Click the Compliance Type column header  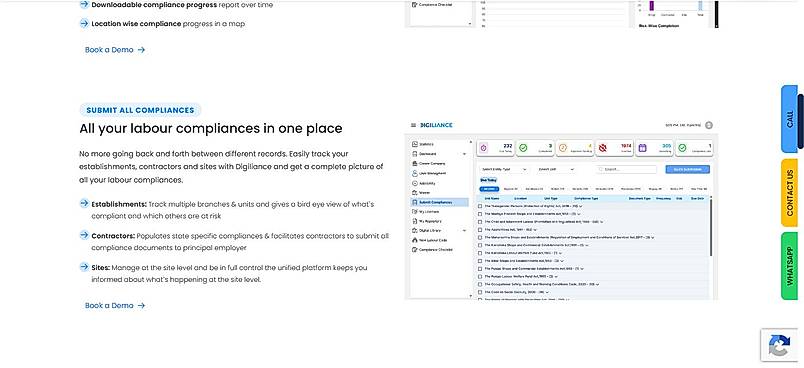pos(586,198)
